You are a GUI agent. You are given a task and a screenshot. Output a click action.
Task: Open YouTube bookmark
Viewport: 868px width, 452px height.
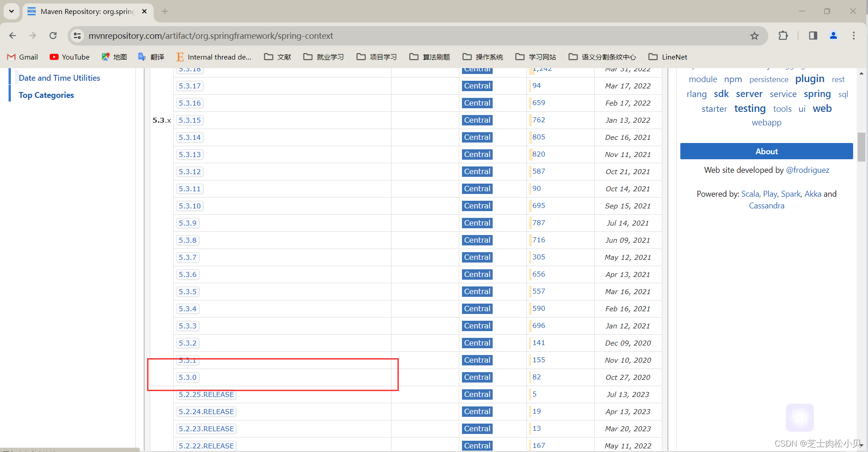pos(69,57)
